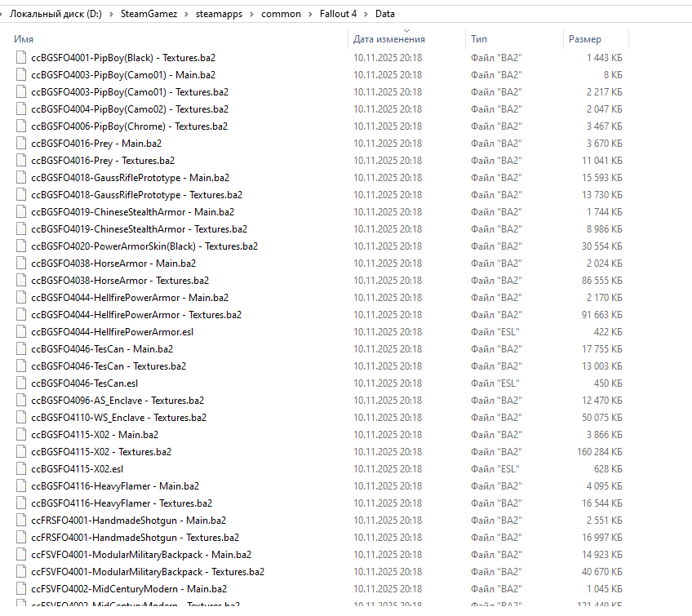692x616 pixels.
Task: Click the 30 554 КБ size value
Action: tap(602, 246)
